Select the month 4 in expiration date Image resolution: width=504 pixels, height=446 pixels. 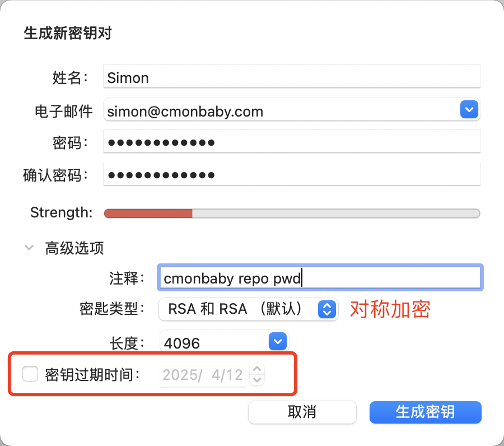(216, 375)
